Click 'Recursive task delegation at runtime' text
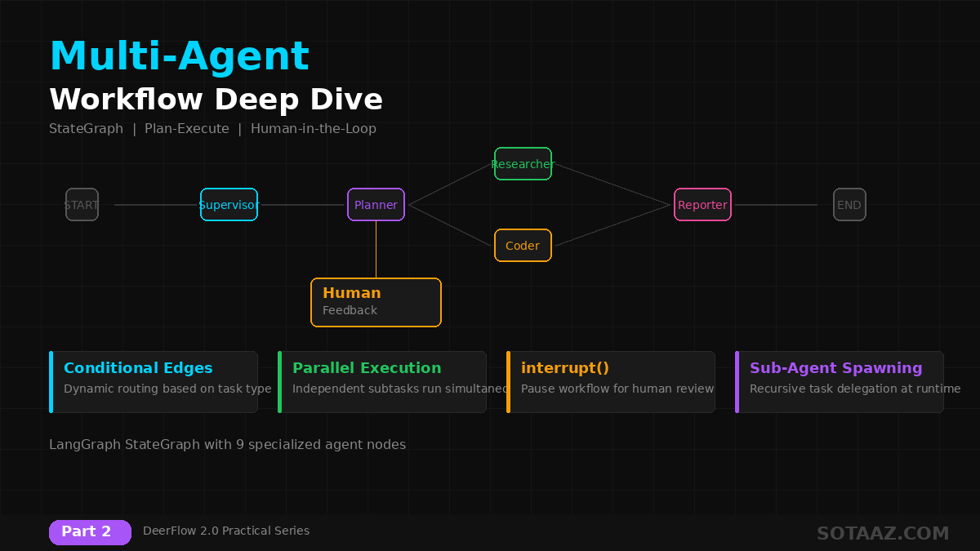The image size is (980, 551). 855,389
